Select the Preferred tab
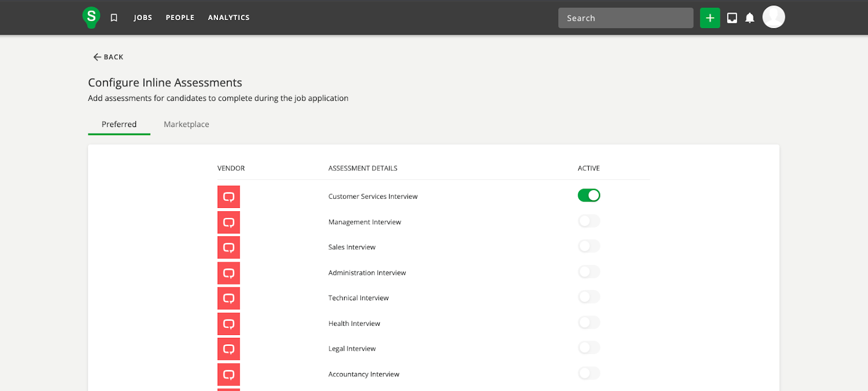The width and height of the screenshot is (868, 391). [119, 124]
